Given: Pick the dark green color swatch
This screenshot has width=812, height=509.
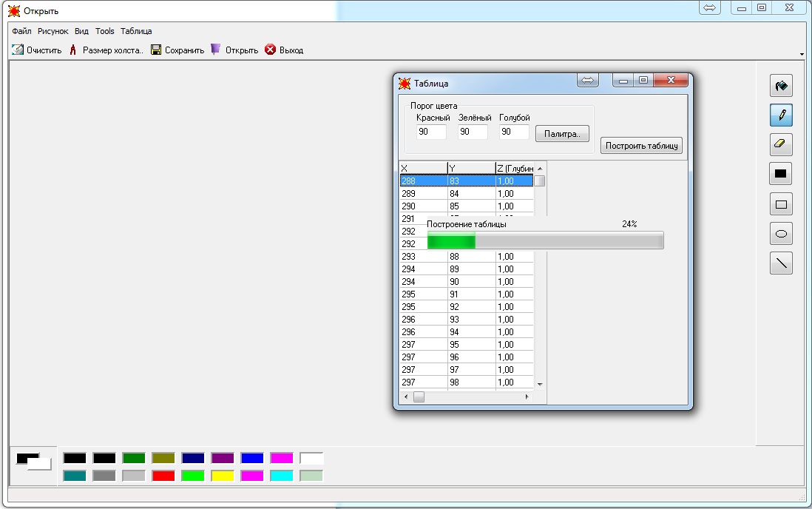Looking at the screenshot, I should (x=134, y=458).
